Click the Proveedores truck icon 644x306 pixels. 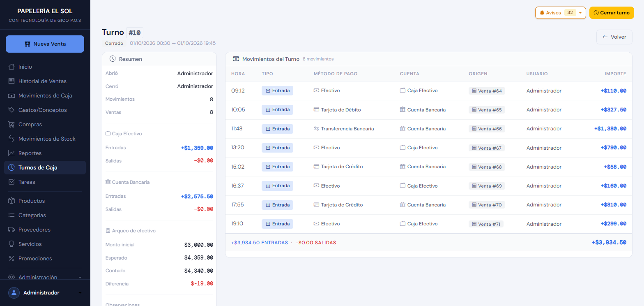(11, 229)
